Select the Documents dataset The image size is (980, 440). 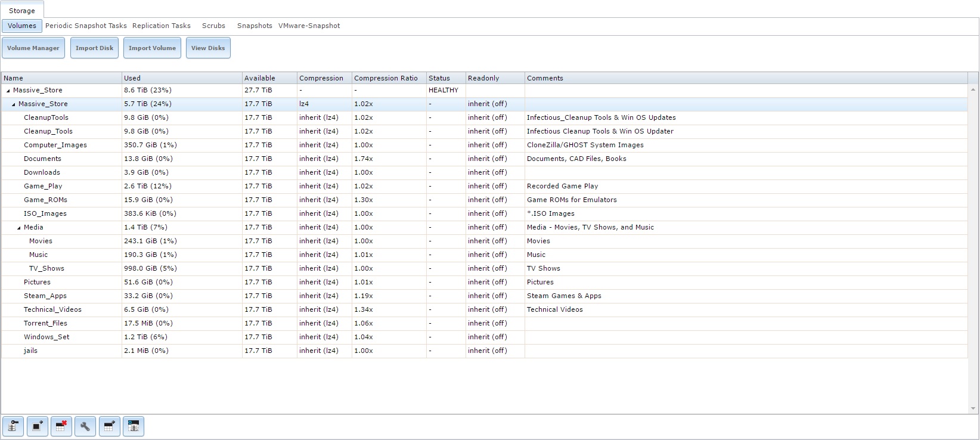click(x=42, y=159)
